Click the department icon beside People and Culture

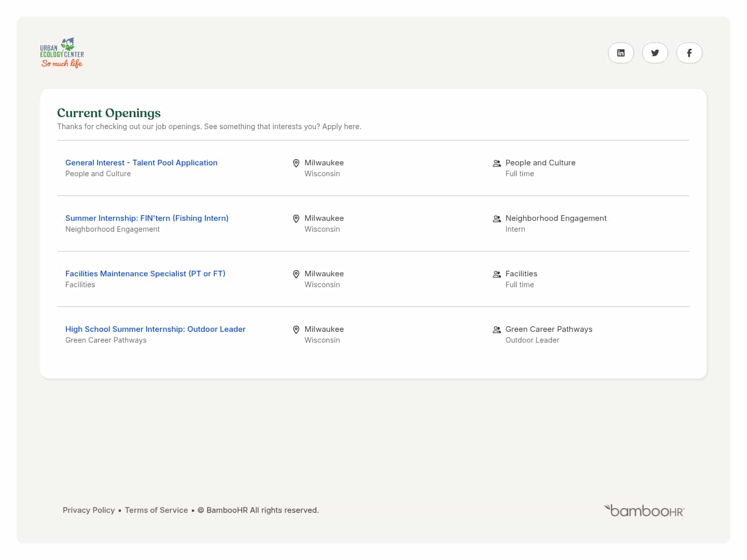coord(496,163)
